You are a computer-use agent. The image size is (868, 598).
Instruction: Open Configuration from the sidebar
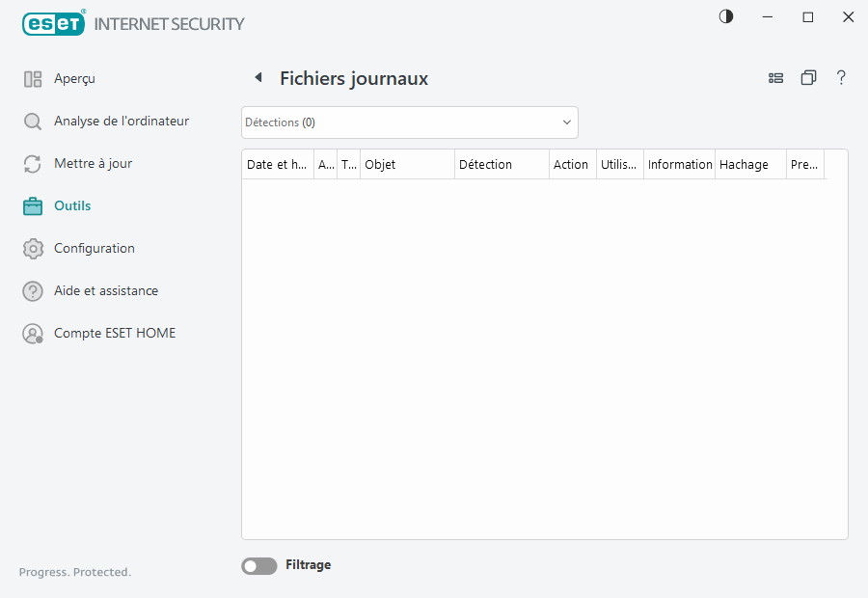[x=92, y=248]
